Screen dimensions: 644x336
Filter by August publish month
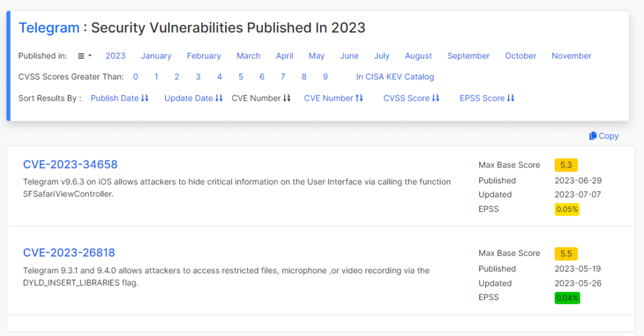click(418, 56)
